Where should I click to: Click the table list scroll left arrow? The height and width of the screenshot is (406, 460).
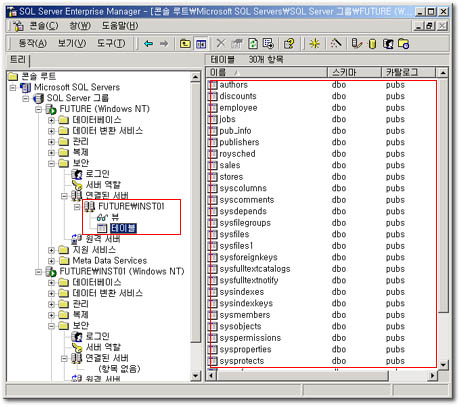(x=212, y=376)
